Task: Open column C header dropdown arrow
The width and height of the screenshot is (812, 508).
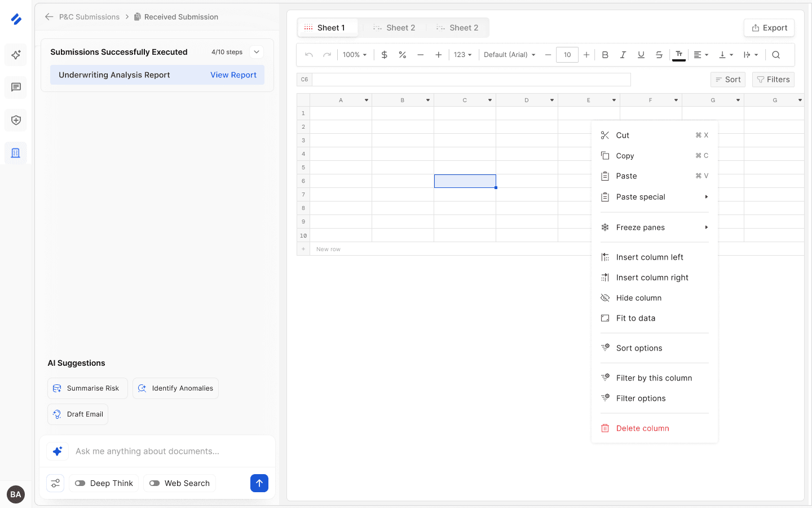Action: pyautogui.click(x=490, y=100)
